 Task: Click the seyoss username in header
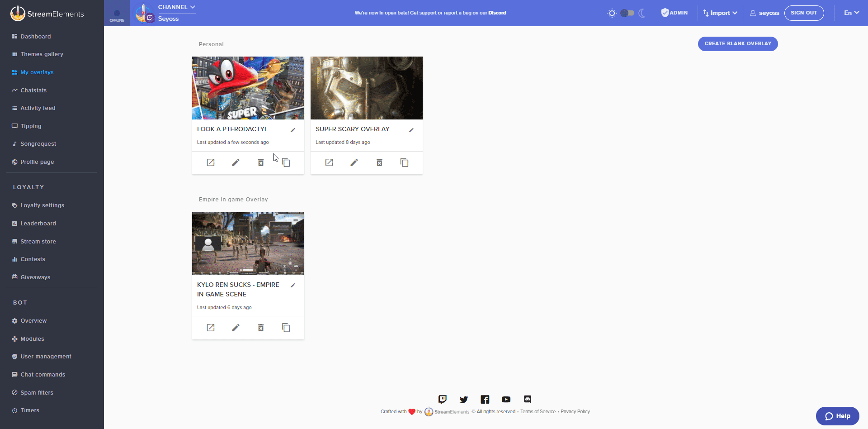(764, 13)
